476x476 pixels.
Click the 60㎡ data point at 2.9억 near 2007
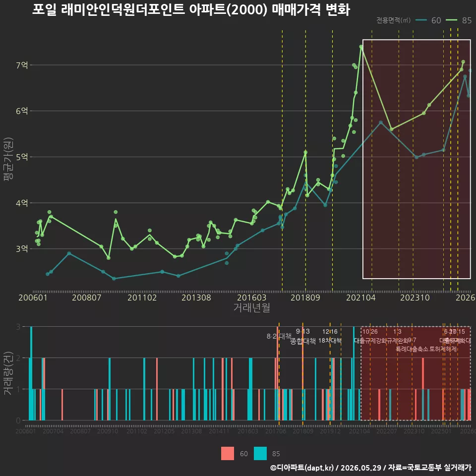(69, 253)
